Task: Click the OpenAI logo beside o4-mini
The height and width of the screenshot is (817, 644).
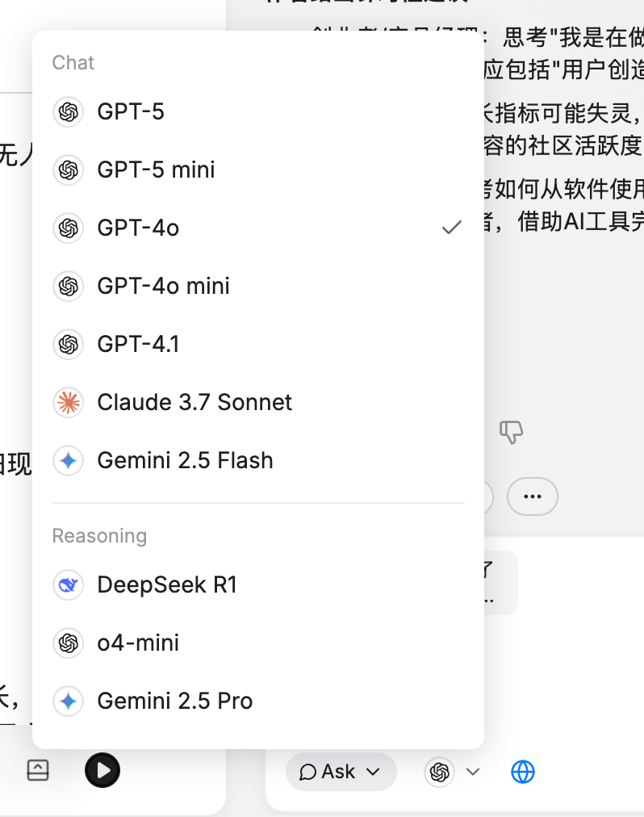Action: [x=69, y=643]
